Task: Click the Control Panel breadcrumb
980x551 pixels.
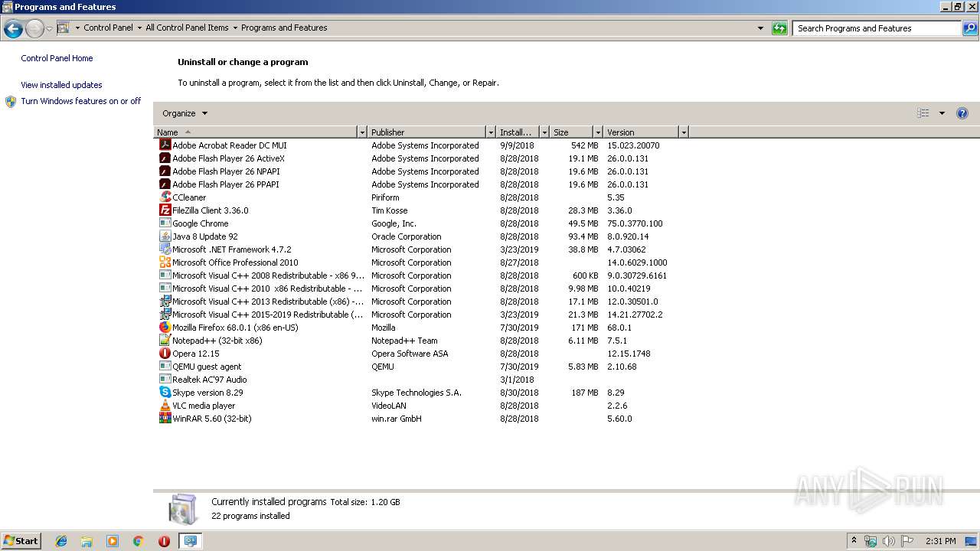Action: coord(108,28)
